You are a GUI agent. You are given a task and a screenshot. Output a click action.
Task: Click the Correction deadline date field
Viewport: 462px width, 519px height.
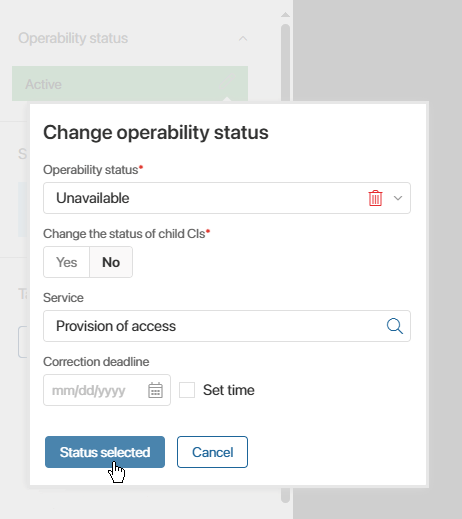107,390
